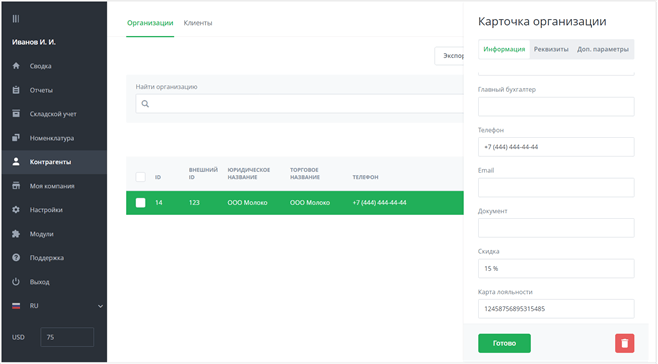Open Настройки gear icon

[16, 209]
